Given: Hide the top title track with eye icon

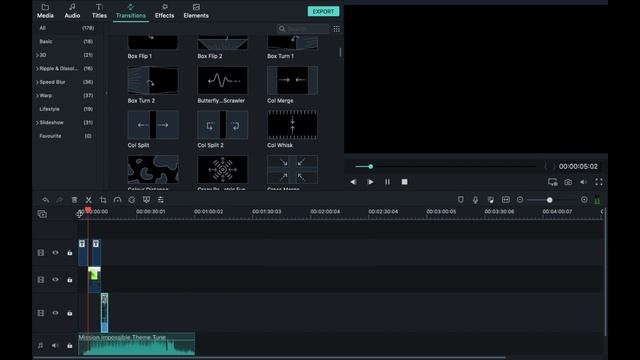Looking at the screenshot, I should click(55, 253).
